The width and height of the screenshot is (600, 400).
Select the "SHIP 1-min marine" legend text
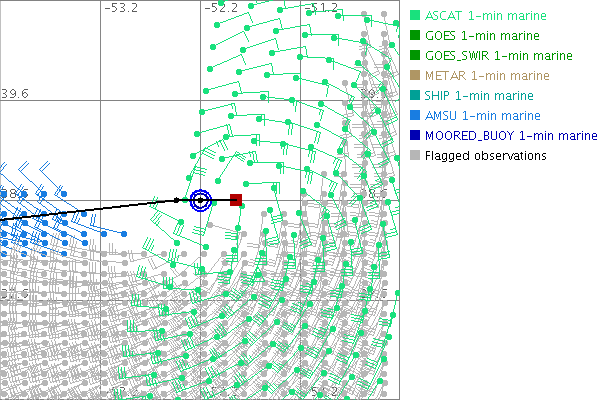click(x=479, y=96)
